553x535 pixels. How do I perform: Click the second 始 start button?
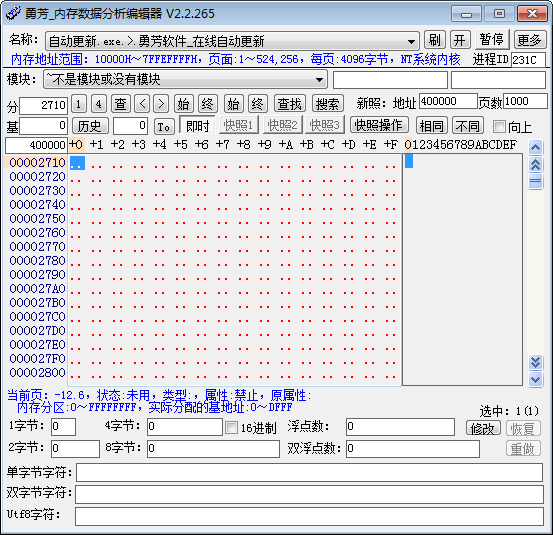point(233,104)
